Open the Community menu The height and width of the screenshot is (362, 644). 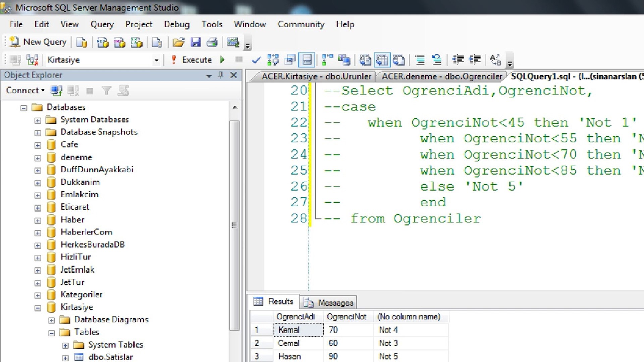[x=301, y=24]
